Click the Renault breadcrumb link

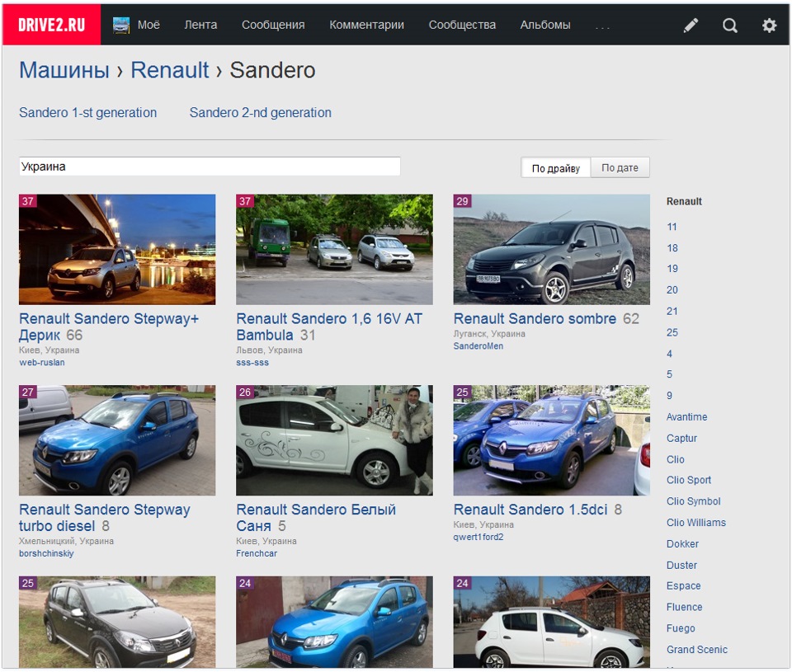click(x=170, y=70)
